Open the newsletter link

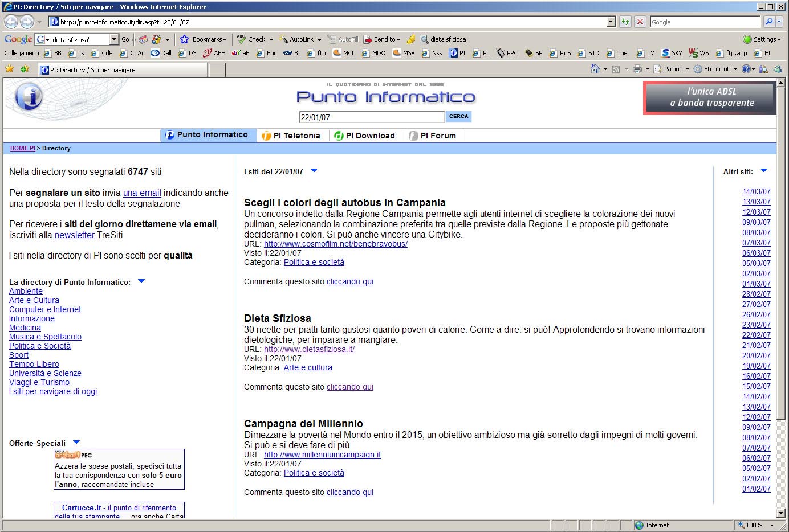coord(75,235)
